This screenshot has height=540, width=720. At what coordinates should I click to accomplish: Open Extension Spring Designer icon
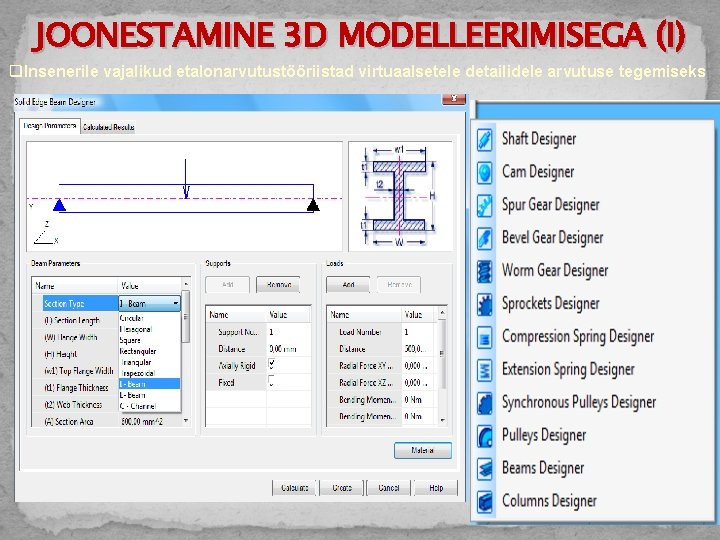[x=484, y=370]
